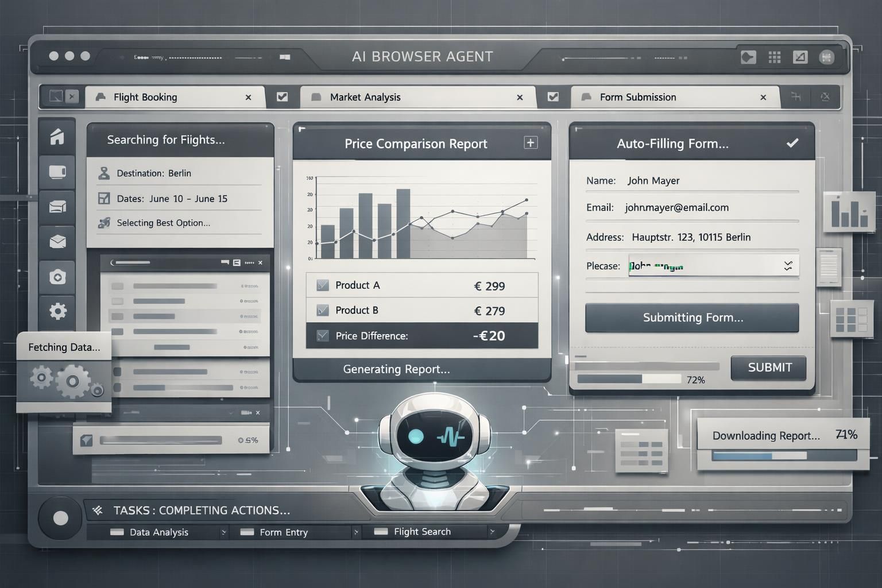Click the SUBMIT button
This screenshot has height=588, width=882.
tap(768, 368)
